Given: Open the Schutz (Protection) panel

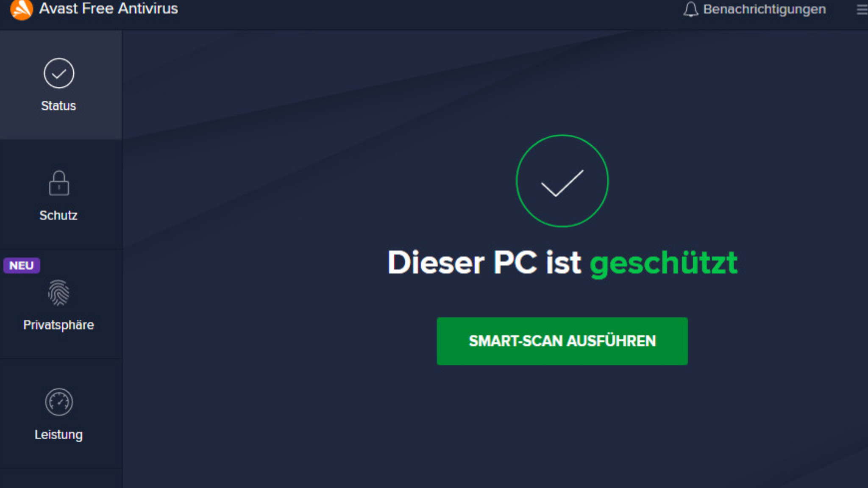Looking at the screenshot, I should (58, 194).
